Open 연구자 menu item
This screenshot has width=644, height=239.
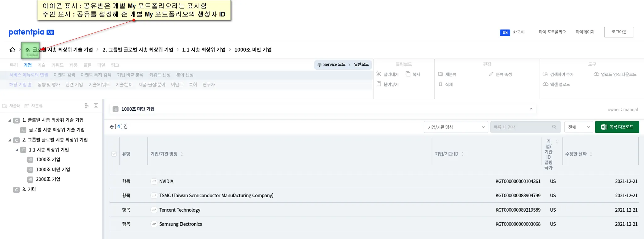(209, 85)
